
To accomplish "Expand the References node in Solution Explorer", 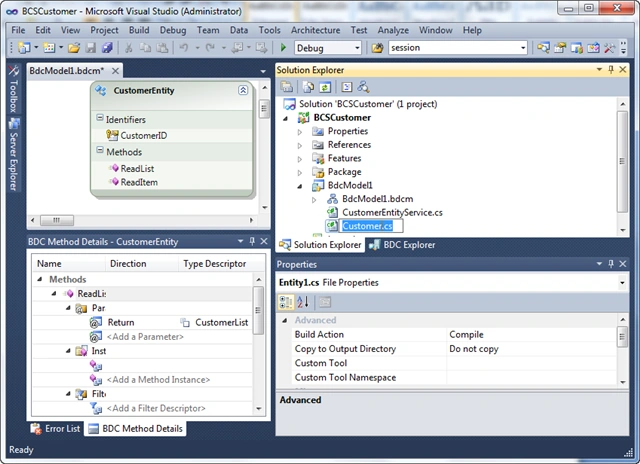I will [x=300, y=145].
